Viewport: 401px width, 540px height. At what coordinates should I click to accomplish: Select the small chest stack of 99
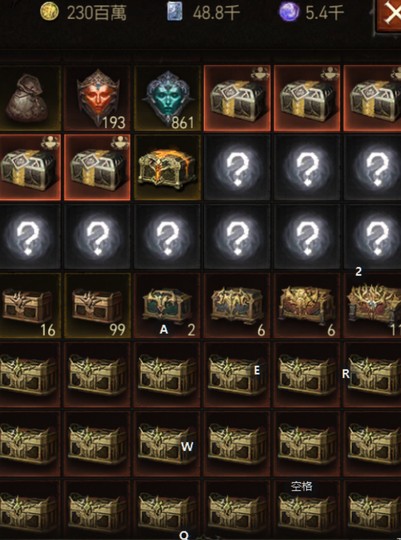click(x=97, y=305)
